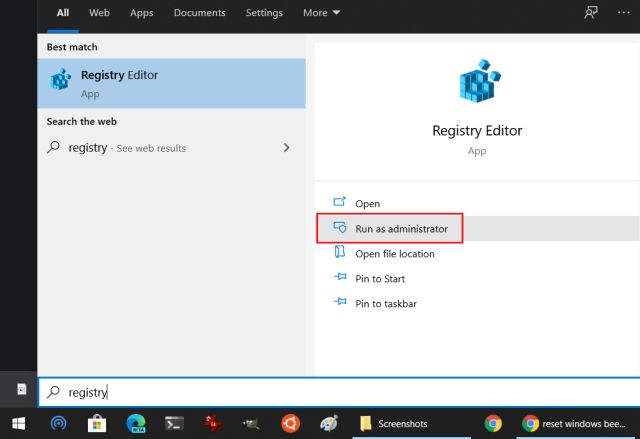640x439 pixels.
Task: Click the Windows Start button
Action: 18,423
